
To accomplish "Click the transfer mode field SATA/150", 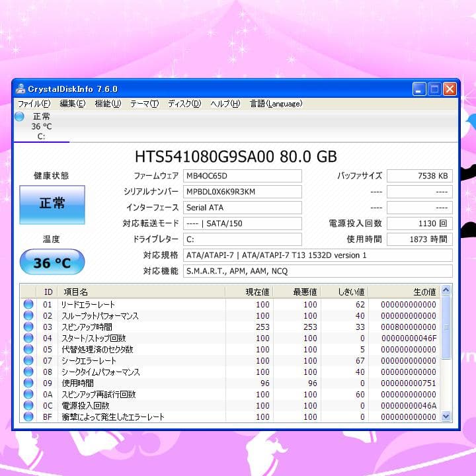I will tap(243, 223).
